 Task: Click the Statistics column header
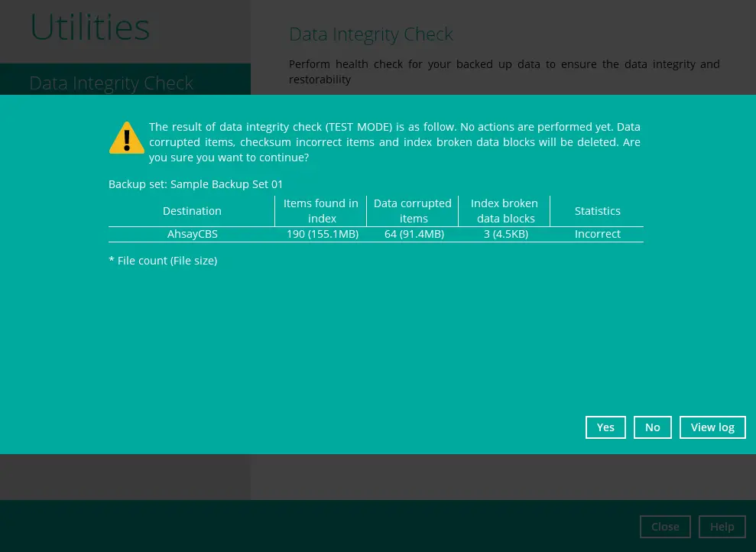pyautogui.click(x=597, y=211)
